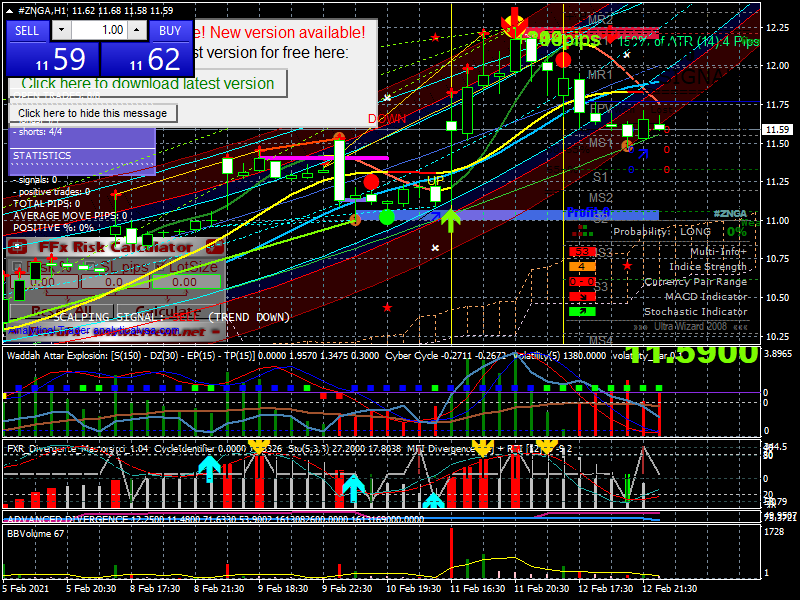Click the green circle marker near 11.00
This screenshot has width=800, height=600.
coord(387,217)
